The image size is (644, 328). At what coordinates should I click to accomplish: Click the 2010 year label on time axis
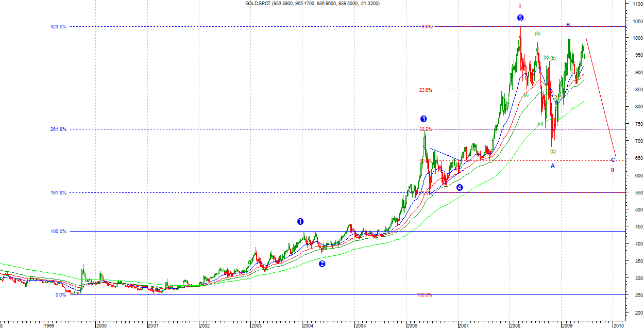click(x=618, y=325)
